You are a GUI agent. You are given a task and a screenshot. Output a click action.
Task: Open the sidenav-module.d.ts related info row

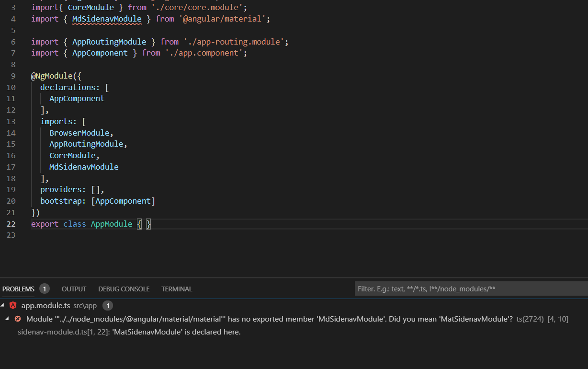(x=294, y=332)
